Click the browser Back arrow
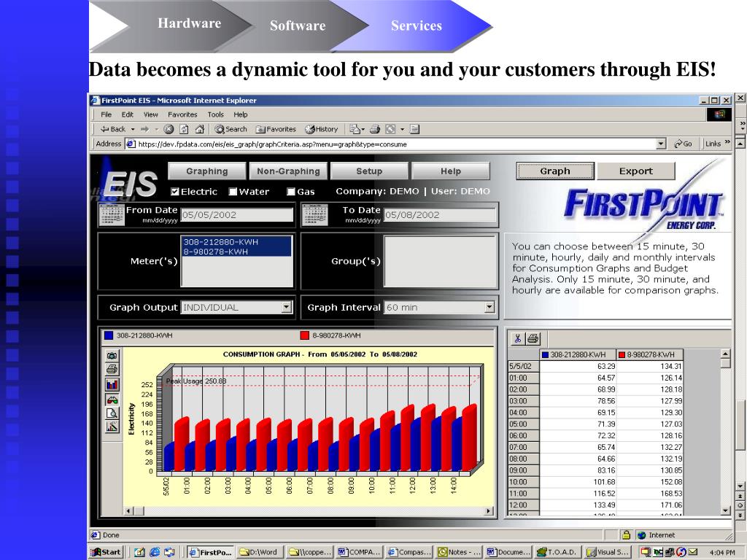This screenshot has height=560, width=747. point(113,129)
